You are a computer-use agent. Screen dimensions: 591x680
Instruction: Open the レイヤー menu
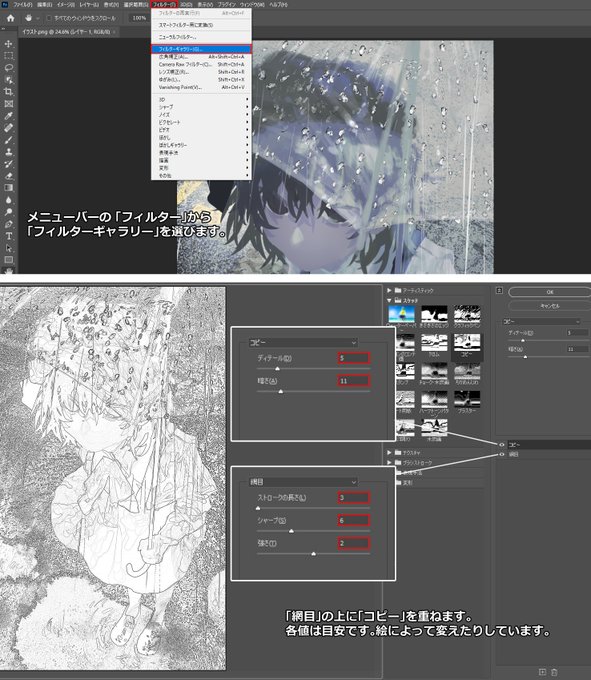[89, 5]
